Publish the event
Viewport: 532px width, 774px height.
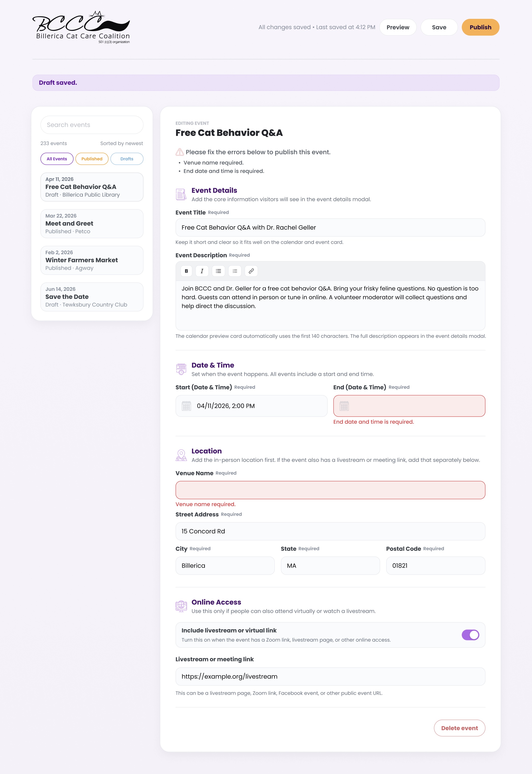(480, 27)
